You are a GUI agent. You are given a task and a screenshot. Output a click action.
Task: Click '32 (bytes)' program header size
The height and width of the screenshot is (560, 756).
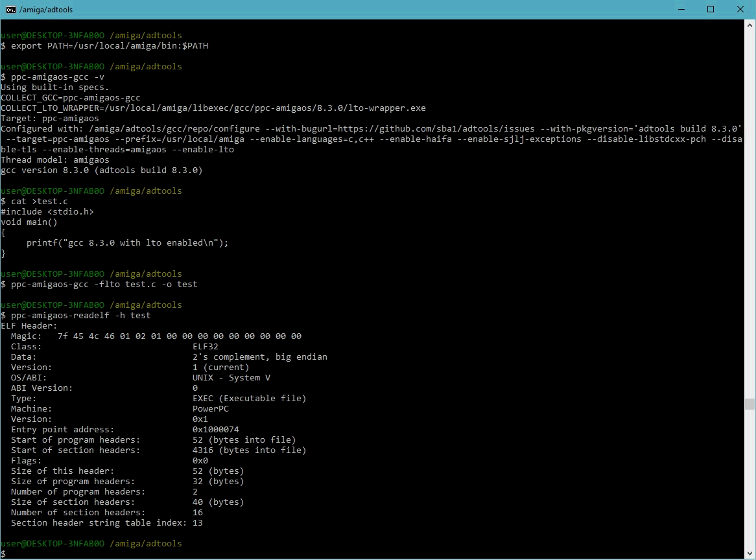[219, 482]
